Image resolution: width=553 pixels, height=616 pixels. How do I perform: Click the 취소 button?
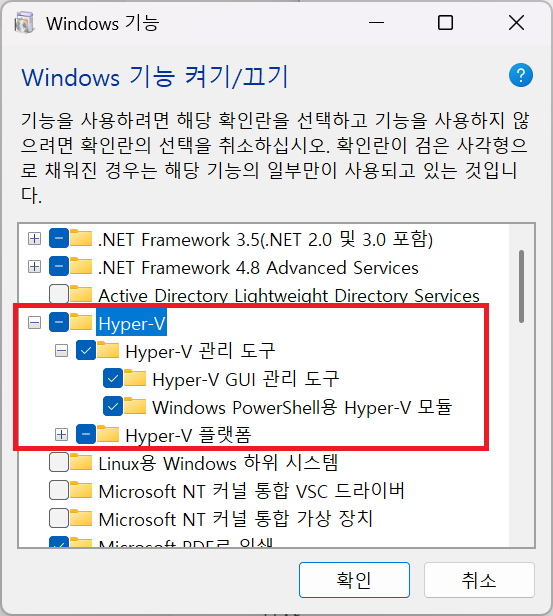click(x=479, y=579)
